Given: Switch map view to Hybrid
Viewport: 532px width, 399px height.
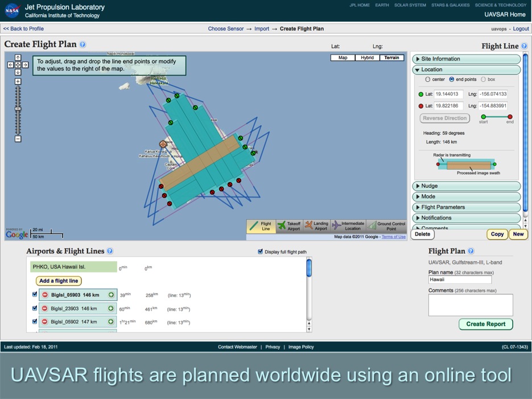Looking at the screenshot, I should 367,57.
